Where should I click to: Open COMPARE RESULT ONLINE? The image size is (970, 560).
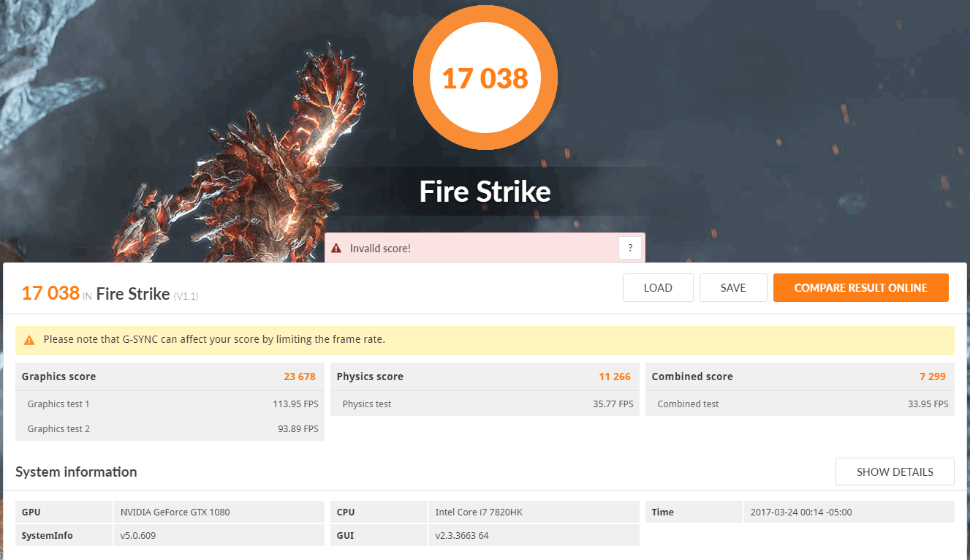click(861, 288)
